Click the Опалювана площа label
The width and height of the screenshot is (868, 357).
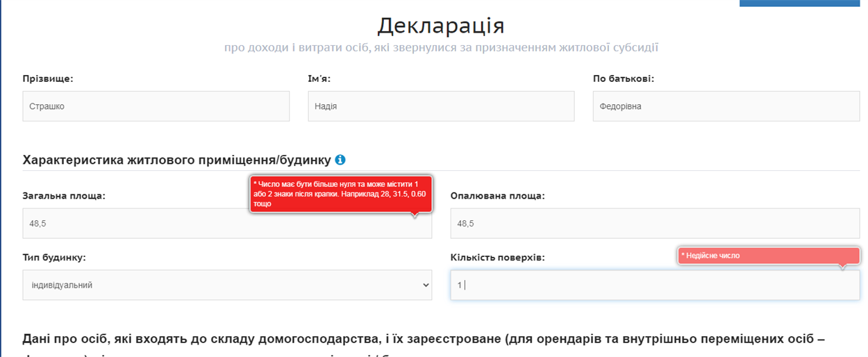click(497, 196)
